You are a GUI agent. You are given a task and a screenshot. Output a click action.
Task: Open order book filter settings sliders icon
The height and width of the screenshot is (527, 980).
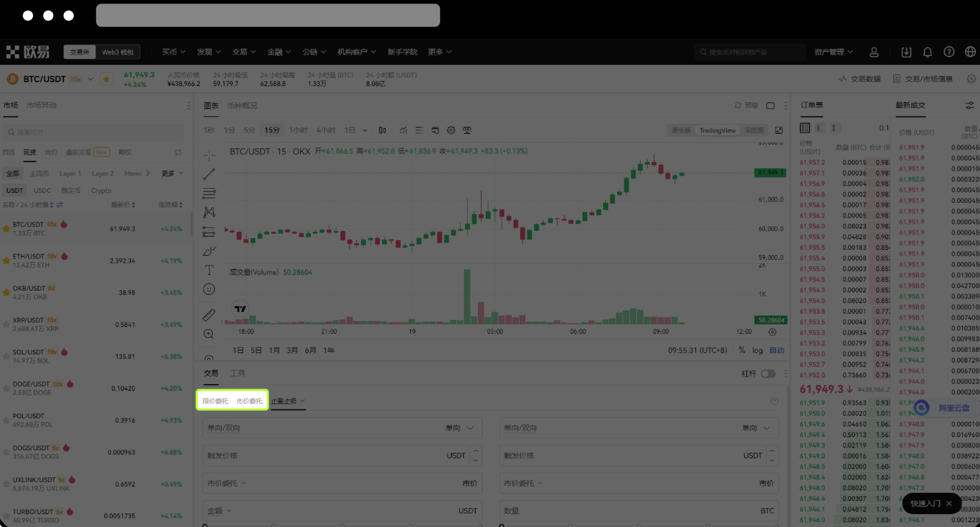tap(970, 106)
